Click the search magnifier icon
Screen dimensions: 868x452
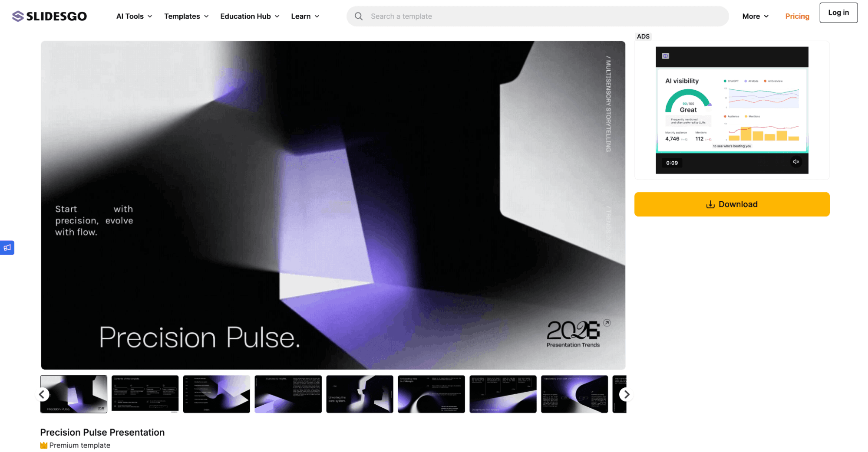tap(358, 16)
